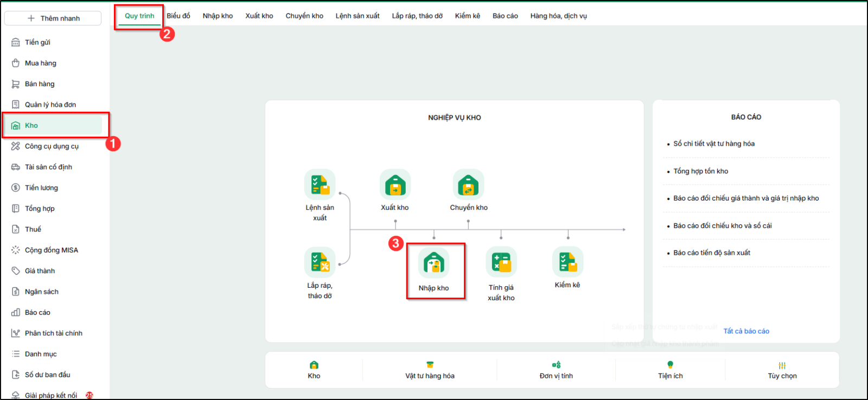Open the Kiểm kê tab in top bar
The width and height of the screenshot is (868, 400).
(468, 16)
